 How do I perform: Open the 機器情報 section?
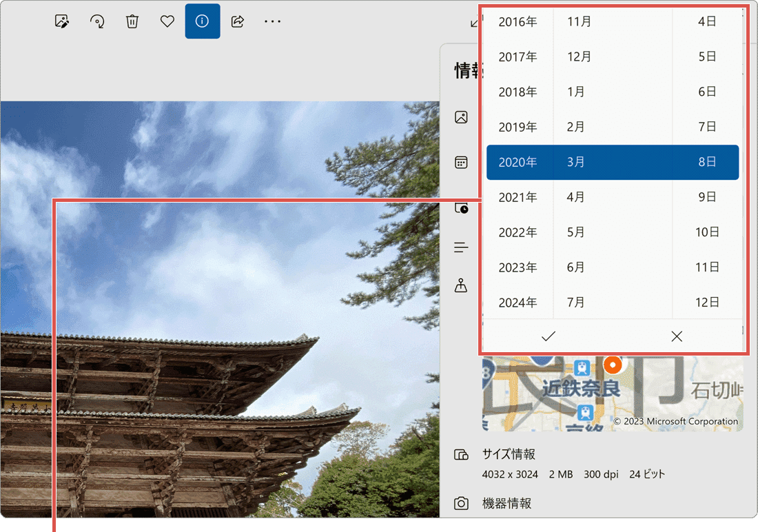coord(505,503)
